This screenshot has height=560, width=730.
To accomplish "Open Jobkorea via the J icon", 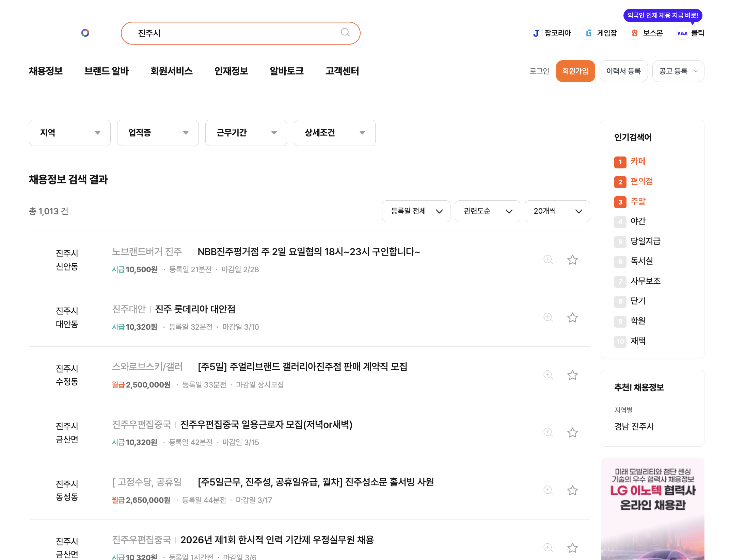I will tap(536, 33).
